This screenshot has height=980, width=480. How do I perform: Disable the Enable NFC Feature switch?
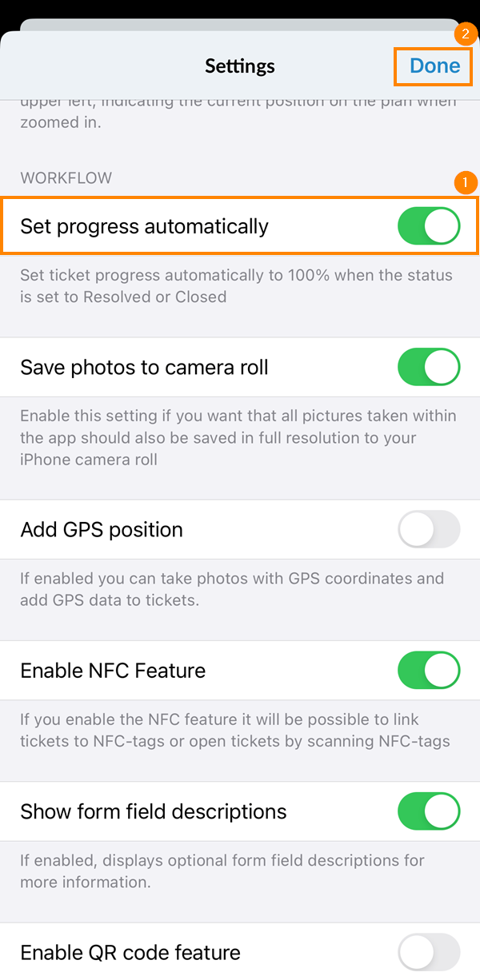point(429,670)
